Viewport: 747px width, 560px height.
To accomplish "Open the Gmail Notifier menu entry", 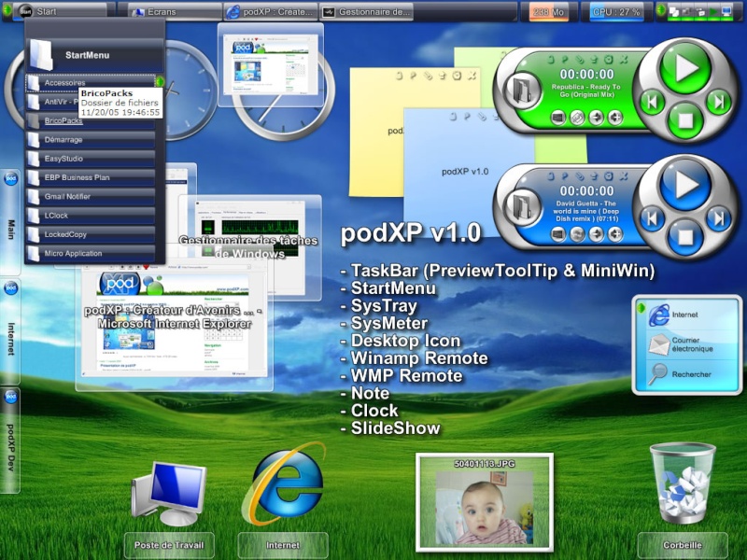I will [x=91, y=197].
